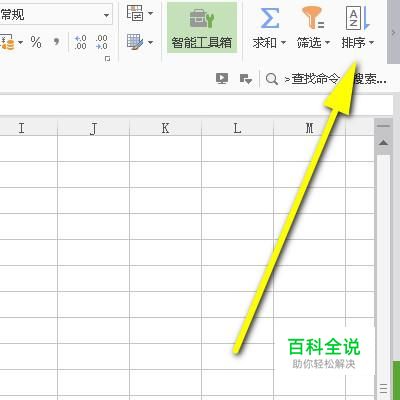Expand table style dropdown arrow
The height and width of the screenshot is (400, 400).
[150, 42]
